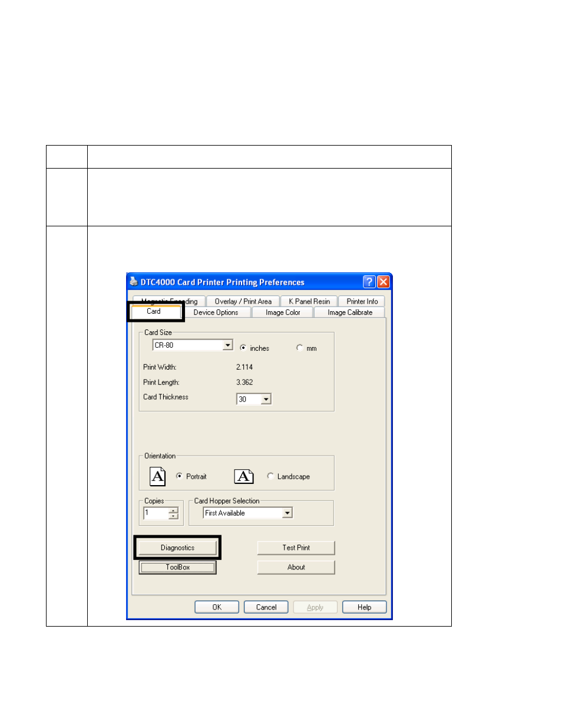The width and height of the screenshot is (562, 728).
Task: Confirm with the OK button
Action: pyautogui.click(x=217, y=607)
